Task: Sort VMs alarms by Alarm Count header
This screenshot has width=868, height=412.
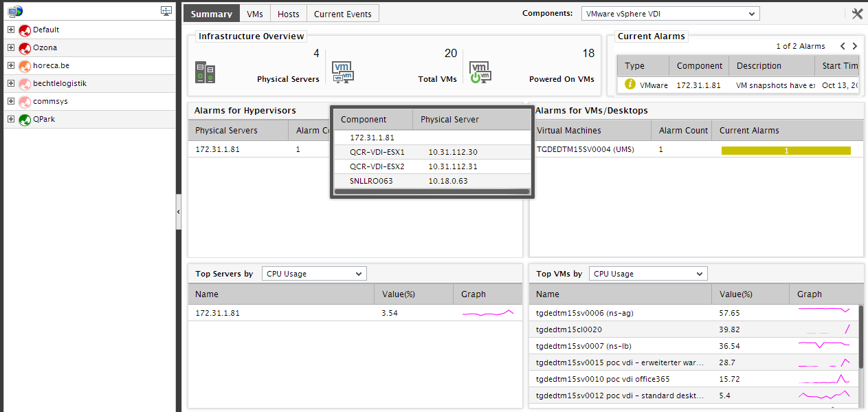Action: click(681, 131)
